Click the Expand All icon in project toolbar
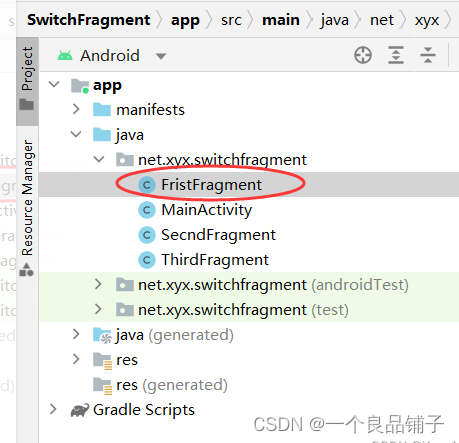This screenshot has width=459, height=443. coord(396,55)
